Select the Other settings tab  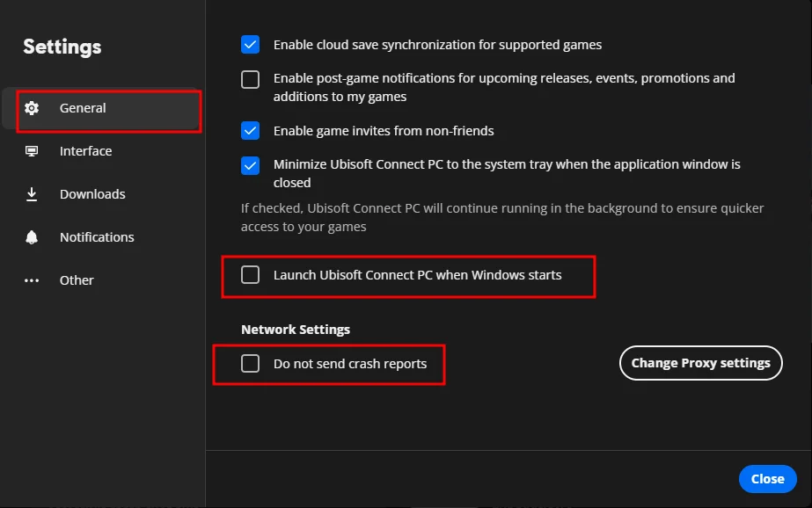pos(77,280)
